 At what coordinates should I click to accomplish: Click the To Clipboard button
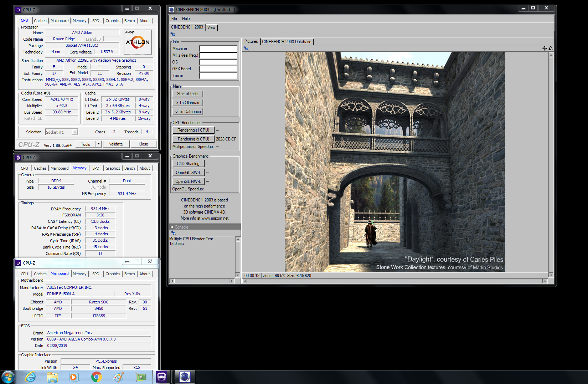tap(188, 103)
